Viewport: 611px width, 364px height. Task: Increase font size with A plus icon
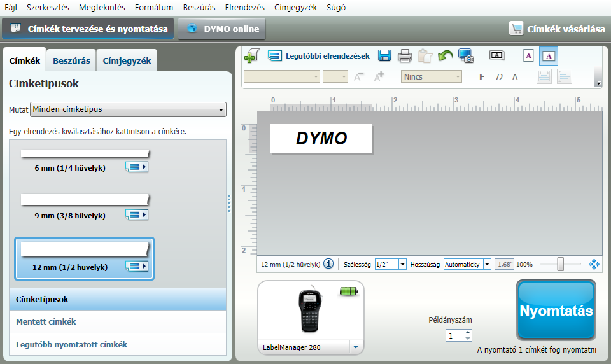[379, 76]
